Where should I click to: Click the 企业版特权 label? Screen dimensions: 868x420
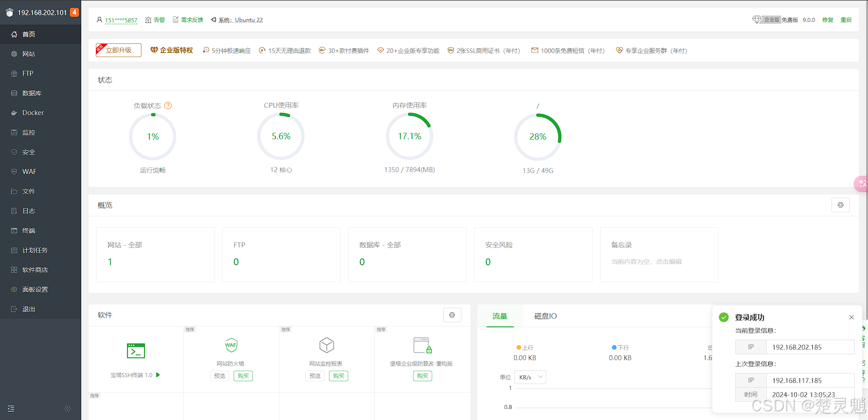[x=176, y=50]
